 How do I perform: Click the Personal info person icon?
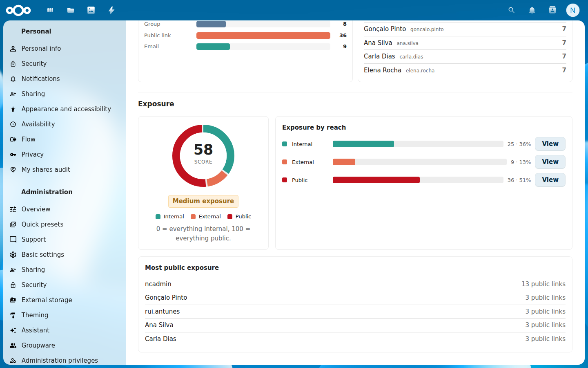(13, 49)
